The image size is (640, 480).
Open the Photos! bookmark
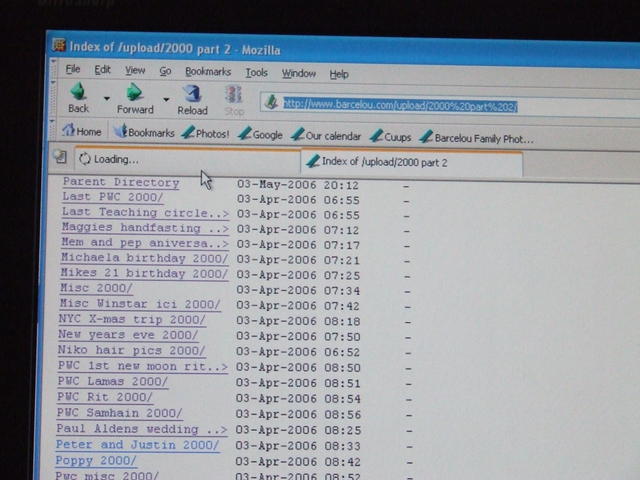point(204,134)
